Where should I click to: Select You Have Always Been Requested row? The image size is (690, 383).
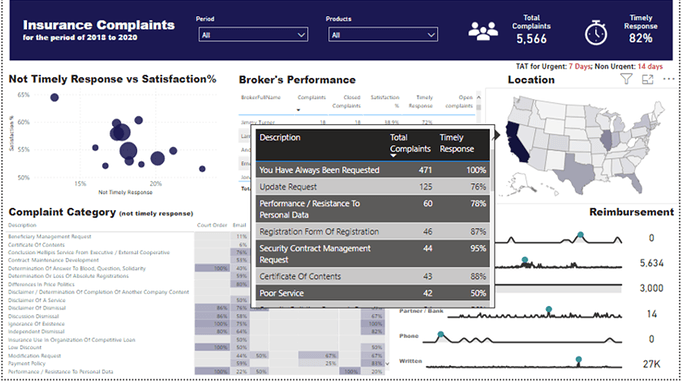point(373,170)
